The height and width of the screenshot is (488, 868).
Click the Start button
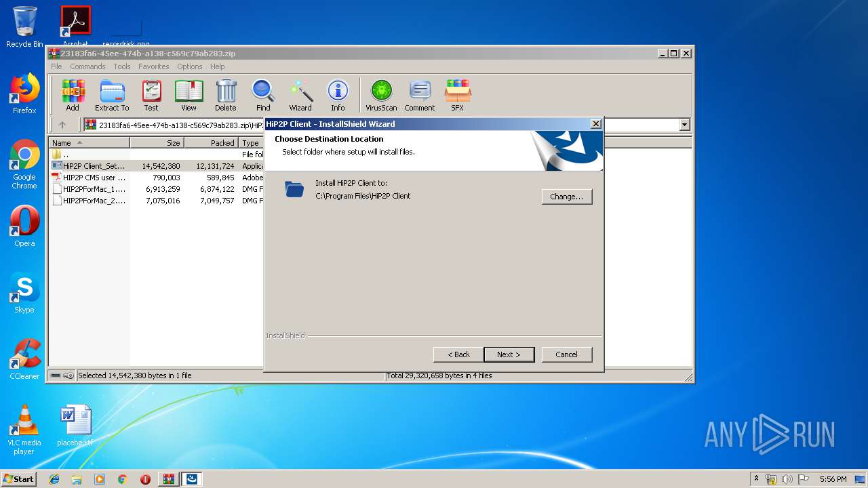(x=18, y=479)
